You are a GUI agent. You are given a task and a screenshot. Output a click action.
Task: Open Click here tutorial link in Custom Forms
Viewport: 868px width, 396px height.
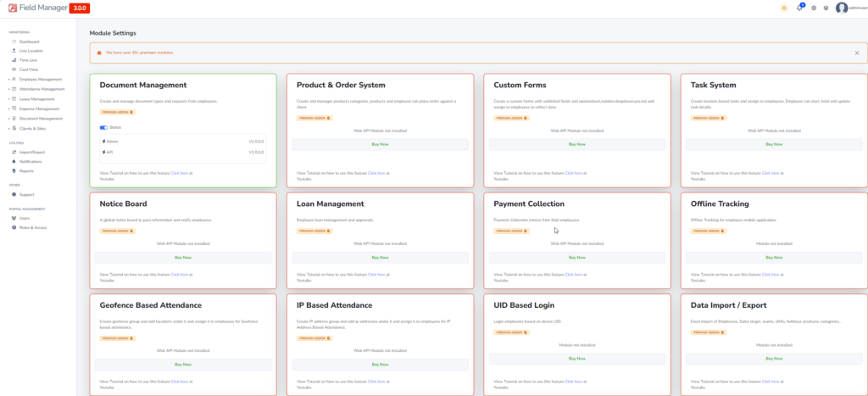[x=574, y=173]
